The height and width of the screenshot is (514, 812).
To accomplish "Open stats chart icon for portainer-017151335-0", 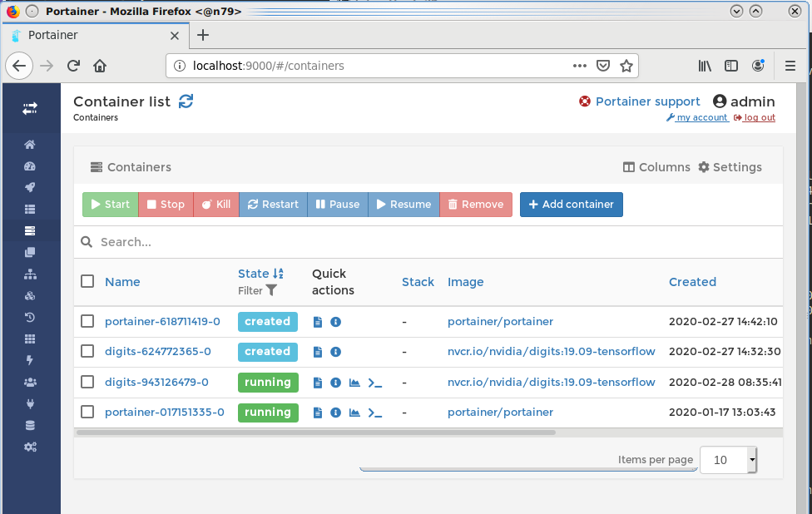I will click(x=354, y=413).
